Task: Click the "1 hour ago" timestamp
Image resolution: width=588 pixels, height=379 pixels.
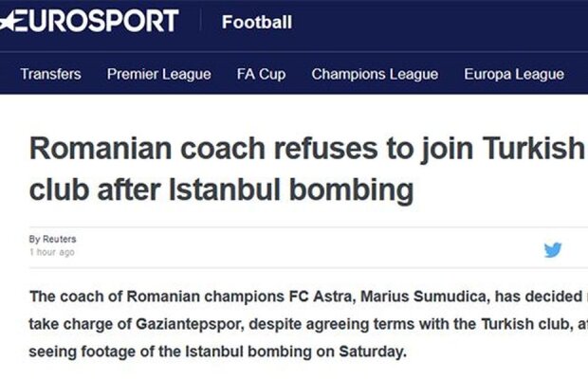Action: (x=52, y=252)
